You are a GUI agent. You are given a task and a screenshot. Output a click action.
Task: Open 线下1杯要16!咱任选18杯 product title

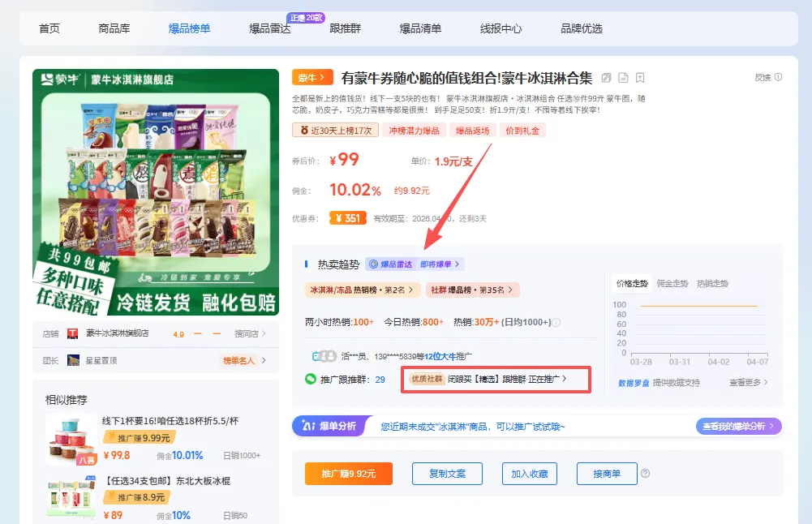tap(170, 421)
